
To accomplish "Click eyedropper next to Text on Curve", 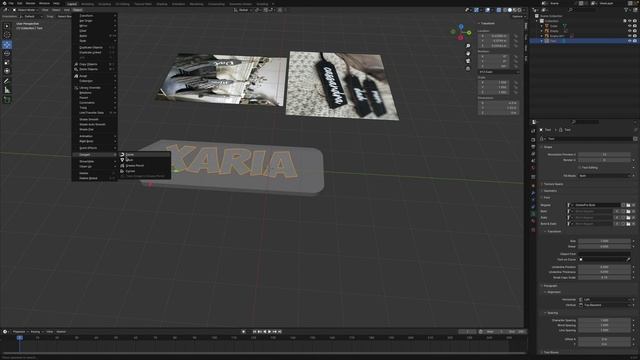I will [629, 260].
